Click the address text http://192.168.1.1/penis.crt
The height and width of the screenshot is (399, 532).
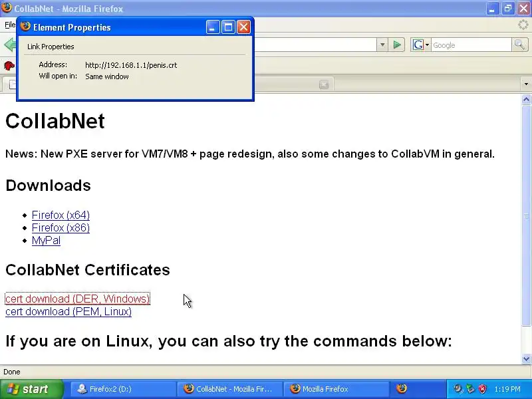(x=131, y=65)
